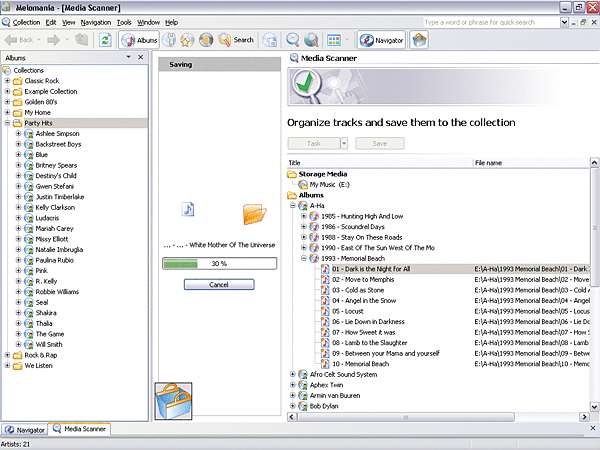Toggle the Navigator toolbar button

click(x=381, y=40)
